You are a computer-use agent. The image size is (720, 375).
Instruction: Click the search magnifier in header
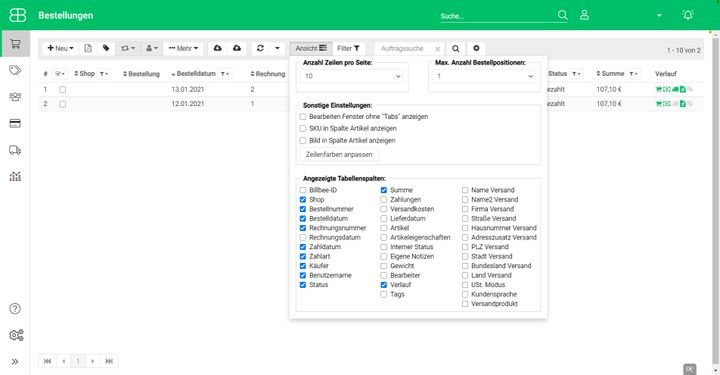tap(562, 15)
